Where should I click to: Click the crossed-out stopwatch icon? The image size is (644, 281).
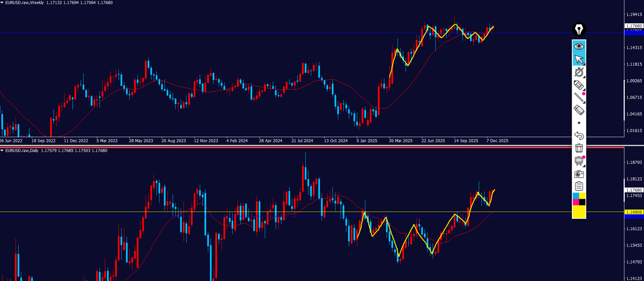click(579, 72)
